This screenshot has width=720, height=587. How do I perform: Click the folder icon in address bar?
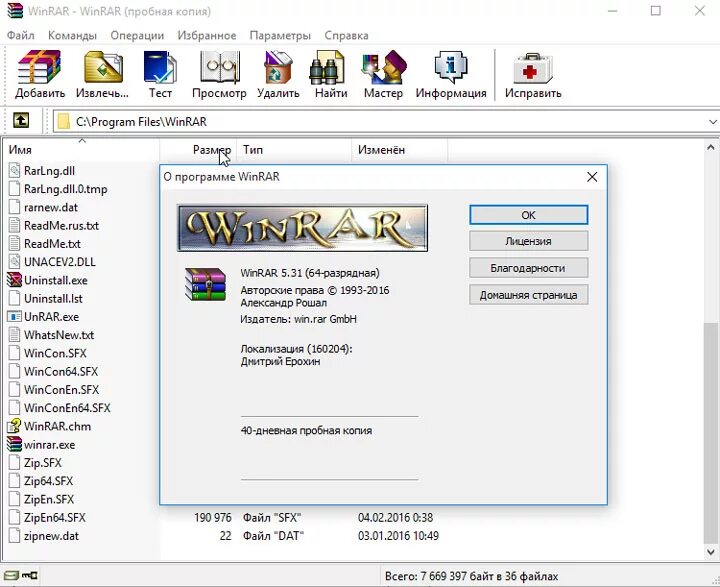64,122
